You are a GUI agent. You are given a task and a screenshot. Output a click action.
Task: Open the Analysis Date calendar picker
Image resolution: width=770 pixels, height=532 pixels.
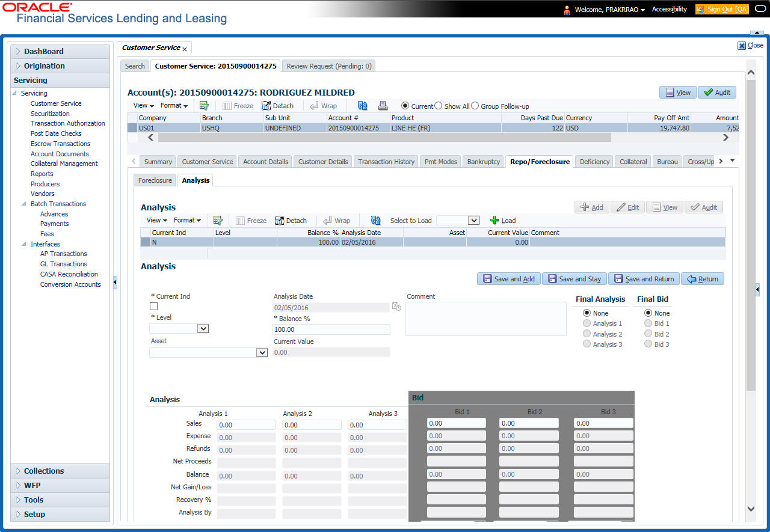(396, 307)
